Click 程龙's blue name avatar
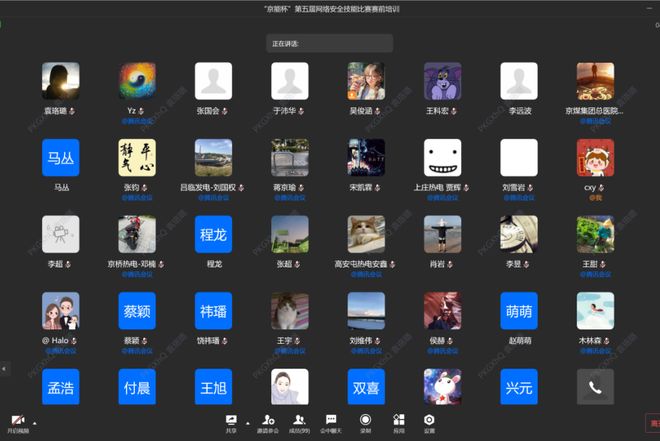Viewport: 660px width, 441px height. [213, 234]
